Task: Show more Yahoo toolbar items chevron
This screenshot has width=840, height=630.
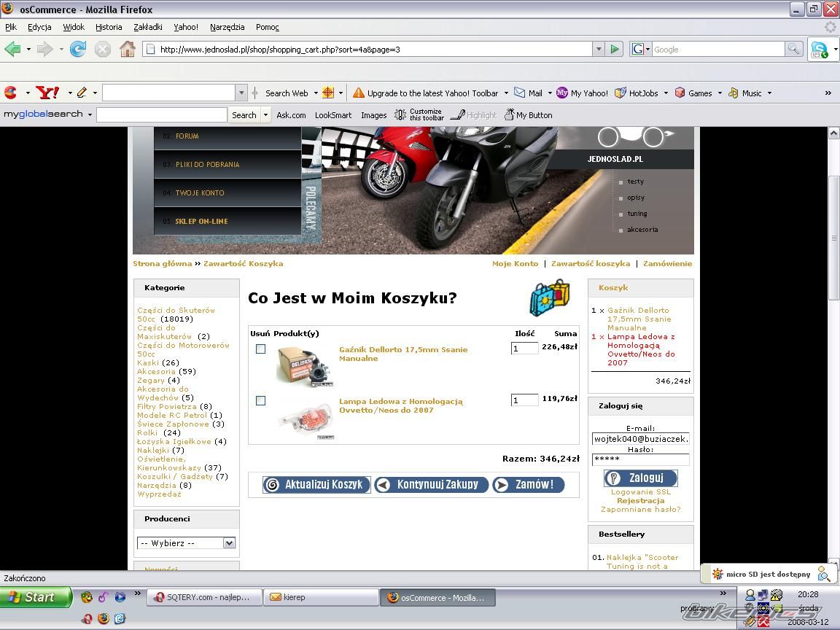Action: (x=828, y=93)
